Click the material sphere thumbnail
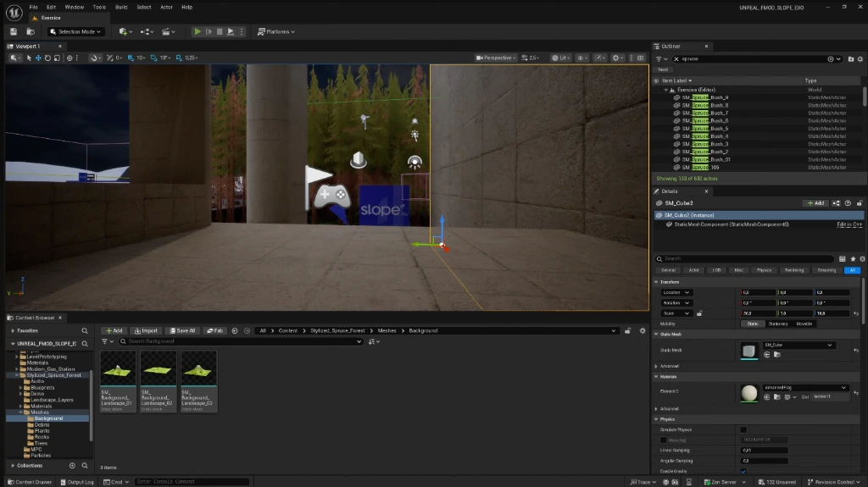 (749, 393)
